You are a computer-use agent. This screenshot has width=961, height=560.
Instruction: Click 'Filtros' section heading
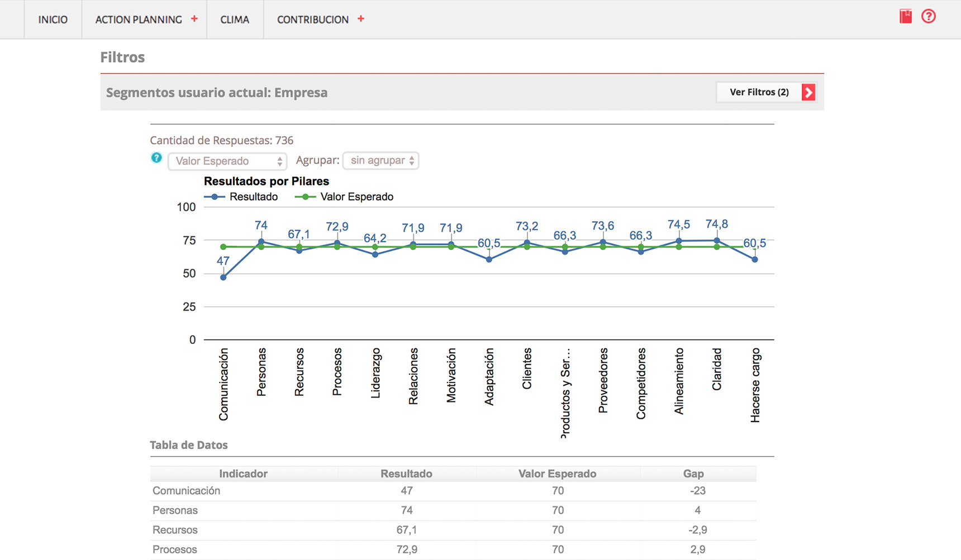[122, 57]
